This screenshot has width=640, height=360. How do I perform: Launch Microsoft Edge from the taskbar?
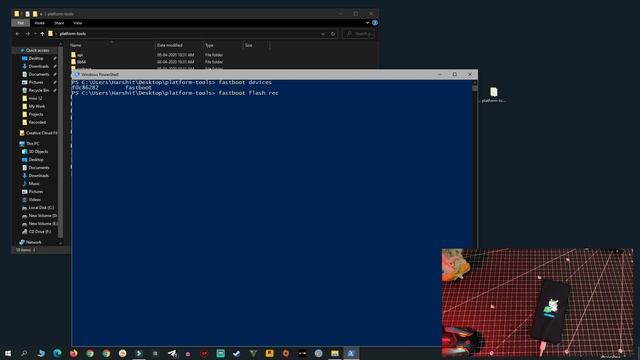(57, 353)
